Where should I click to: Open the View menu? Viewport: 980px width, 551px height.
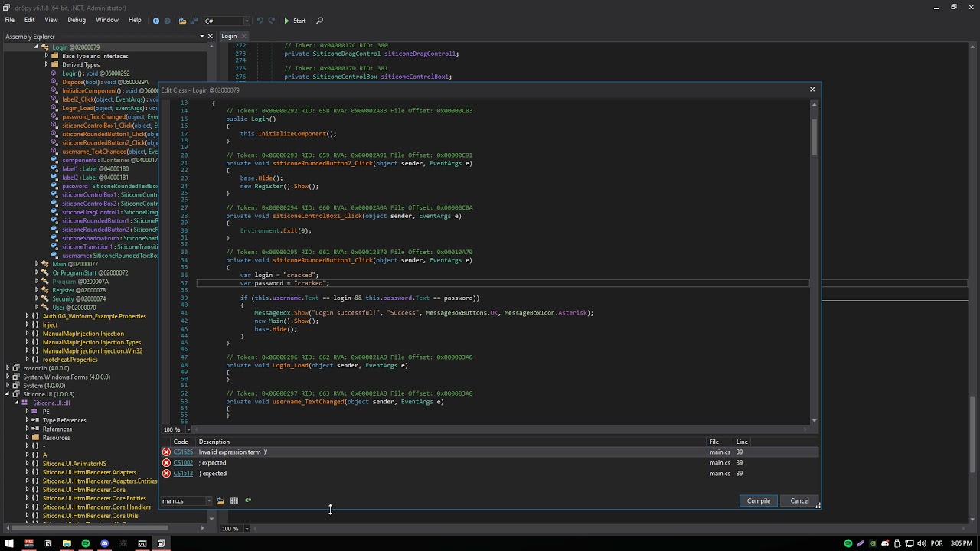(51, 20)
